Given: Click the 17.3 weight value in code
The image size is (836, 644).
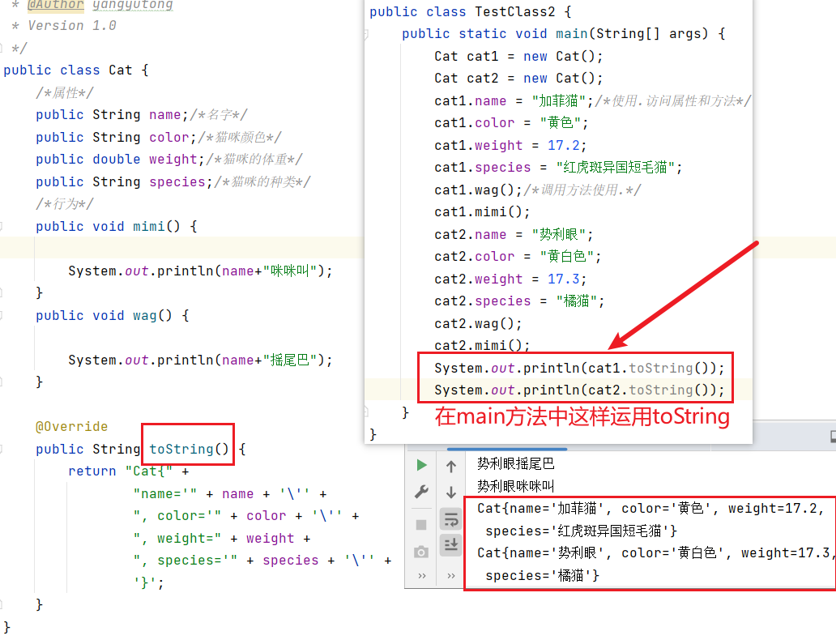Looking at the screenshot, I should (564, 279).
